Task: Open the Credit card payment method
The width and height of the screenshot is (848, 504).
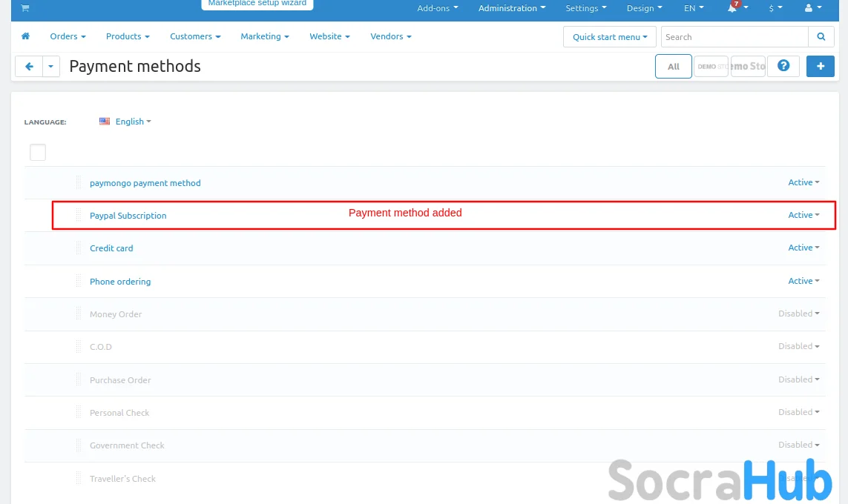Action: pos(111,248)
